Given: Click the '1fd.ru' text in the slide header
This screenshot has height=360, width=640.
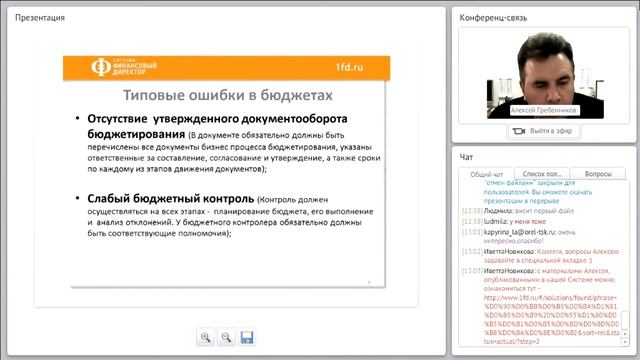Looking at the screenshot, I should [349, 67].
